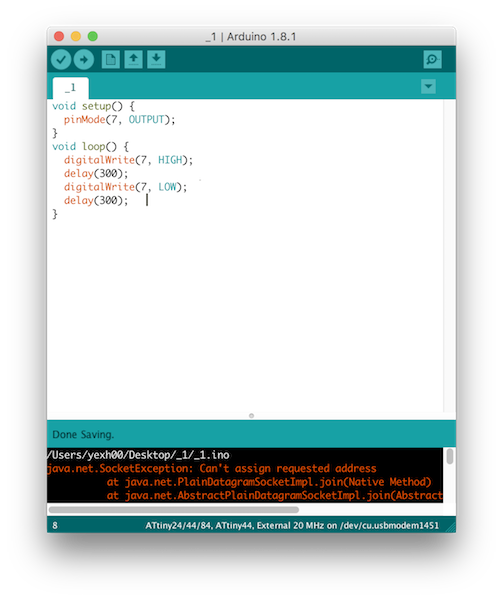Select the _1 sketch tab
Screen dimensions: 503x600
click(71, 88)
